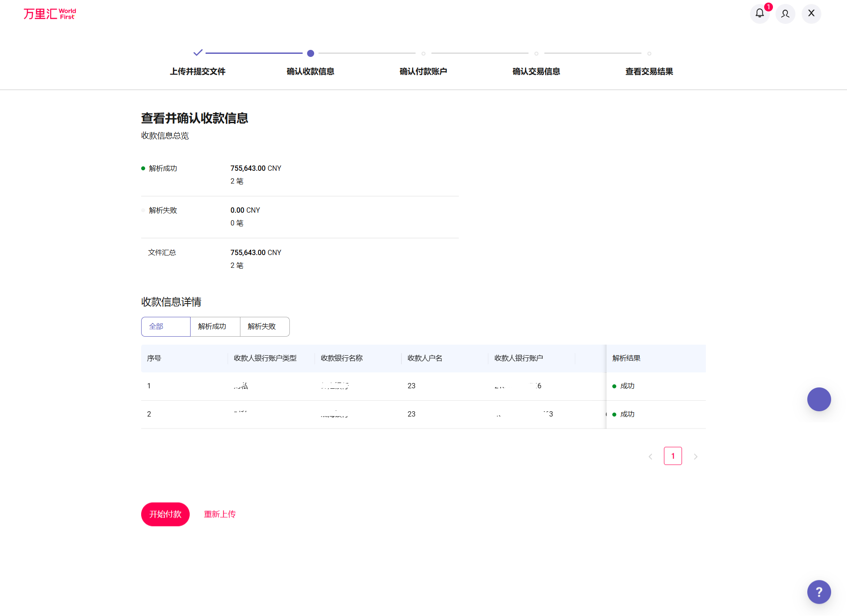Open the user account profile icon
Image resolution: width=847 pixels, height=616 pixels.
coord(785,14)
